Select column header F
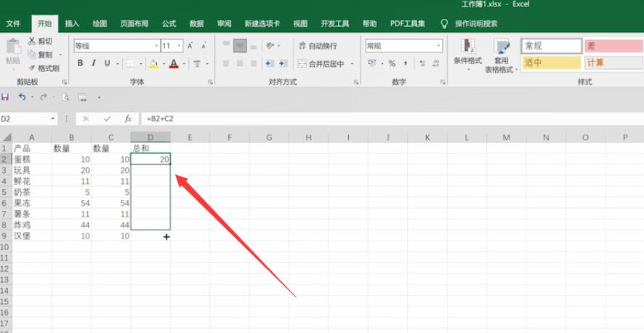 (x=229, y=137)
